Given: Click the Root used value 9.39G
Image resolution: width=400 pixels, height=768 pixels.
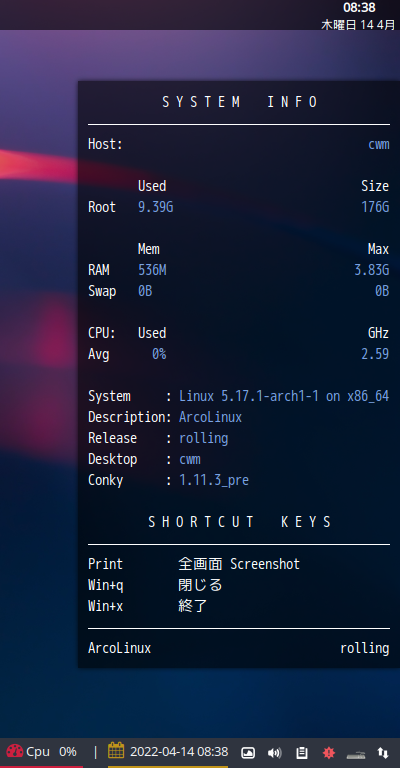Looking at the screenshot, I should coord(156,207).
